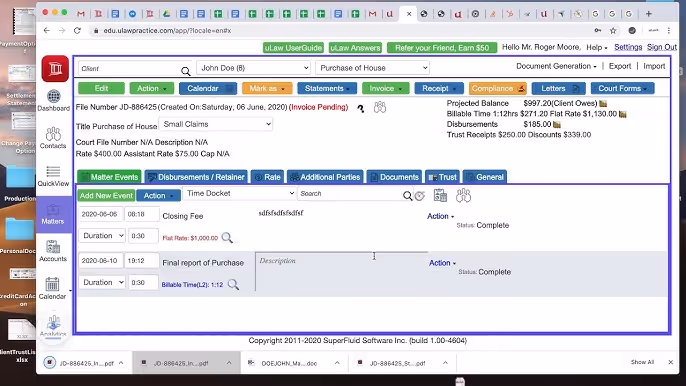686x386 pixels.
Task: Click the calculator icon in events toolbar
Action: pyautogui.click(x=440, y=196)
